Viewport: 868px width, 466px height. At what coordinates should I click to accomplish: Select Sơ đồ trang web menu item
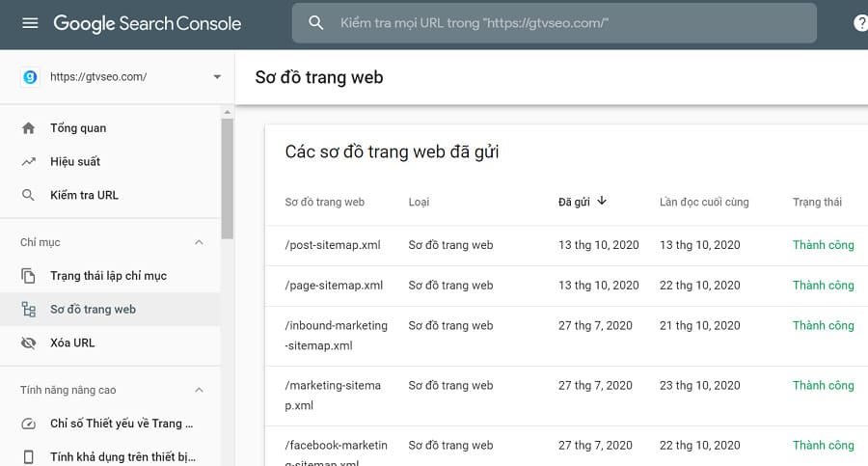[110, 309]
